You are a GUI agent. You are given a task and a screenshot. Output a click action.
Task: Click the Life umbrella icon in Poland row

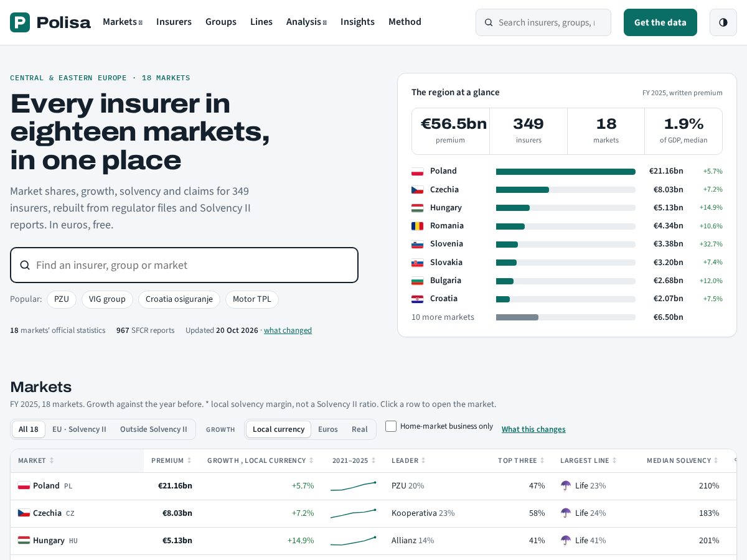click(566, 486)
